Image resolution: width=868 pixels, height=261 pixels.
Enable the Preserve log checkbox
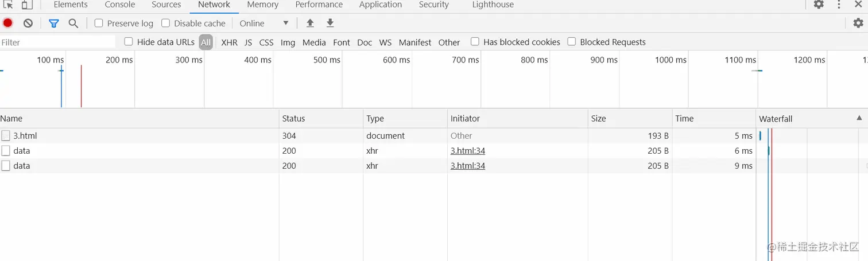pos(99,23)
